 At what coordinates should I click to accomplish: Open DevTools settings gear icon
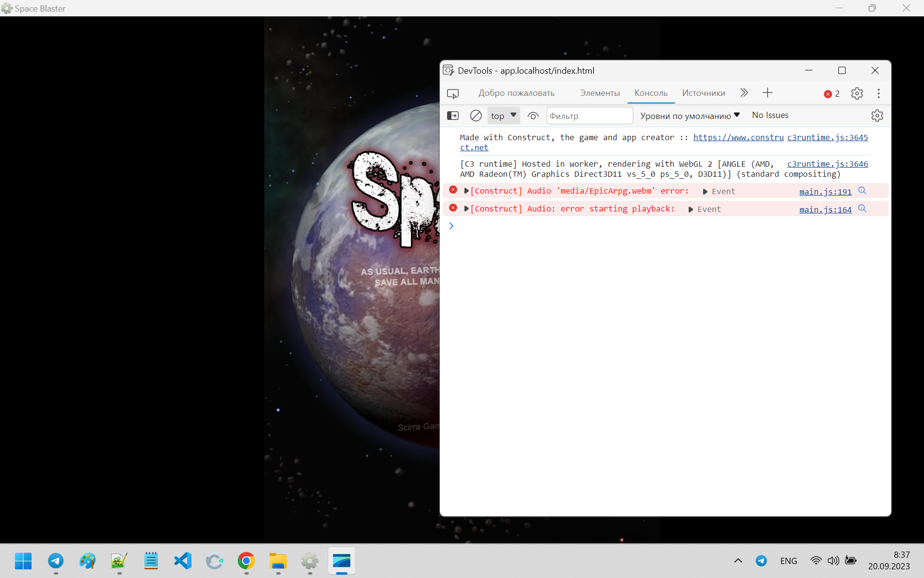pos(857,93)
